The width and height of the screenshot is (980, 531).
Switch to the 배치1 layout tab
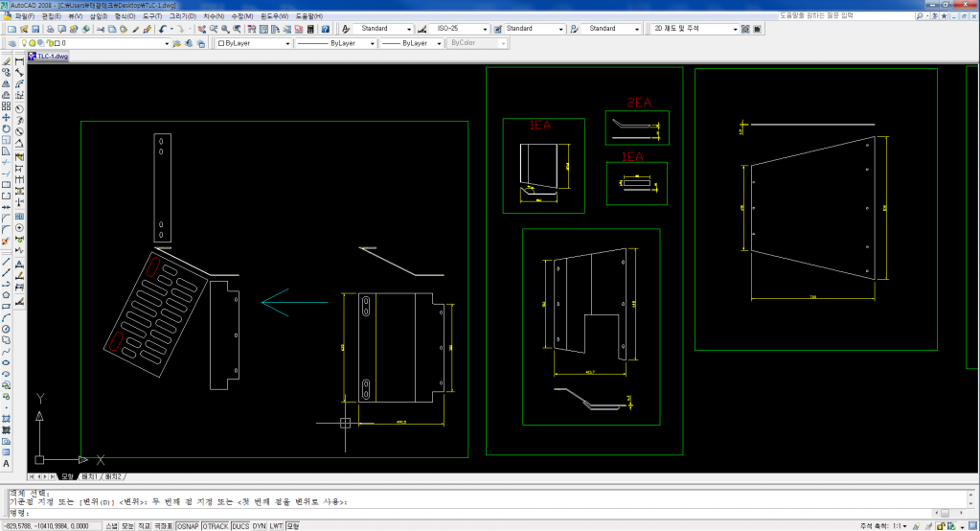tap(89, 476)
